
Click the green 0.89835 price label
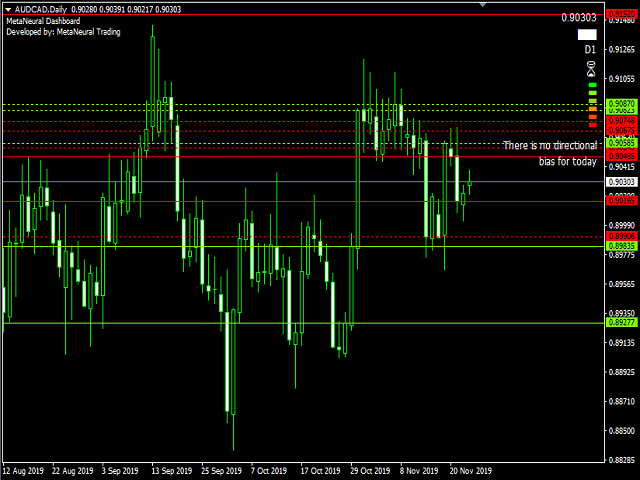[x=622, y=246]
